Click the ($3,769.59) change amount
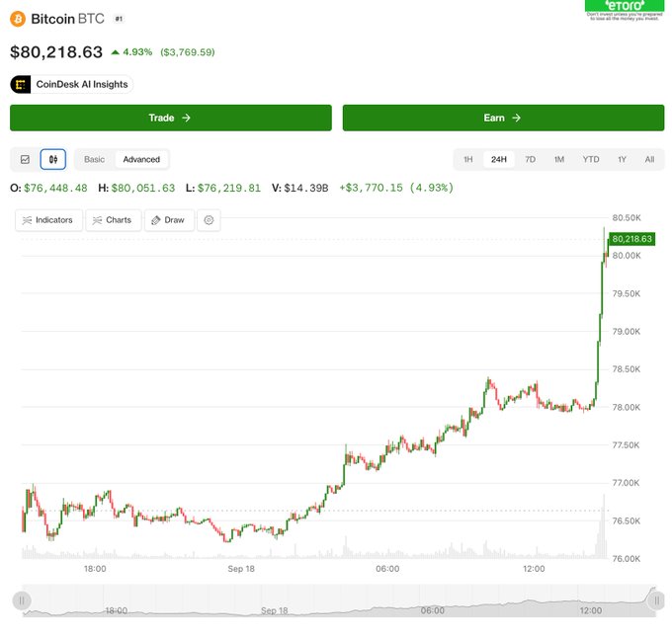Viewport: 672px width, 638px height. coord(188,52)
